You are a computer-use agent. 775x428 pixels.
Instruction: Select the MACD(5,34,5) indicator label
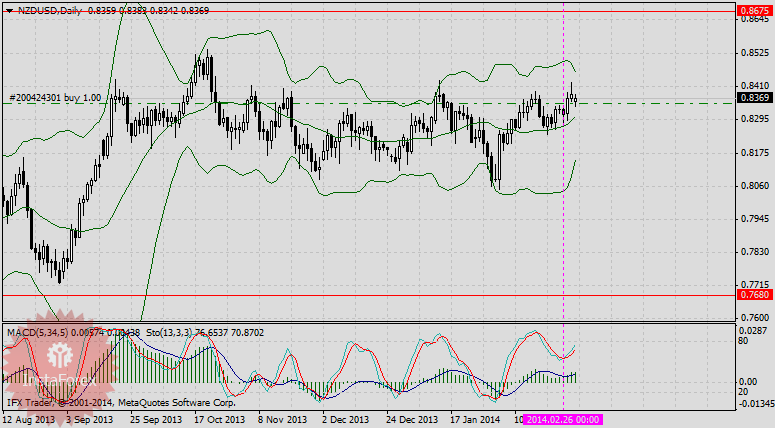click(x=32, y=330)
